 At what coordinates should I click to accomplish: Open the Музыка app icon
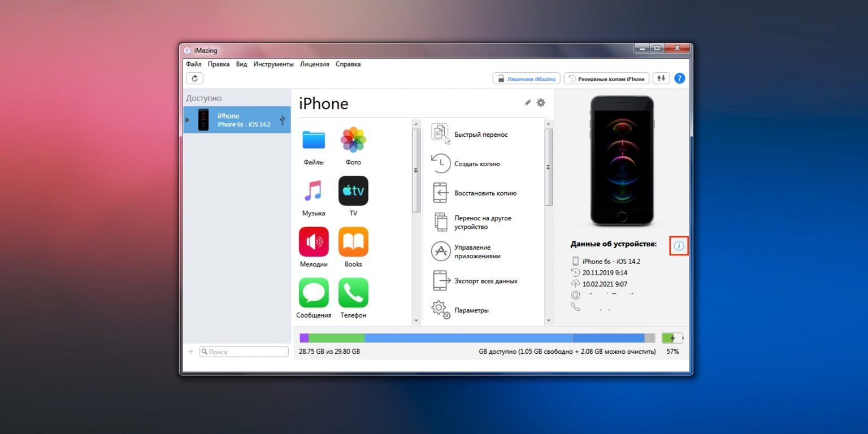[314, 191]
